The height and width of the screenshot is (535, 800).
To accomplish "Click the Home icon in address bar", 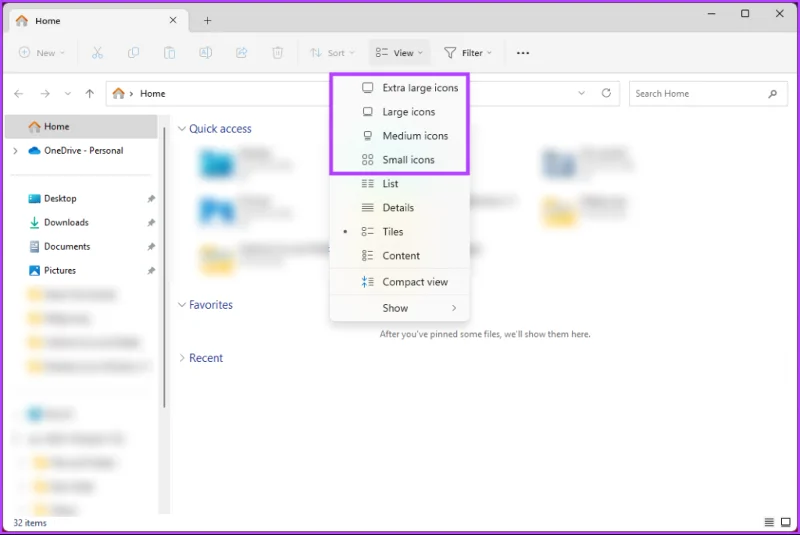I will point(118,93).
